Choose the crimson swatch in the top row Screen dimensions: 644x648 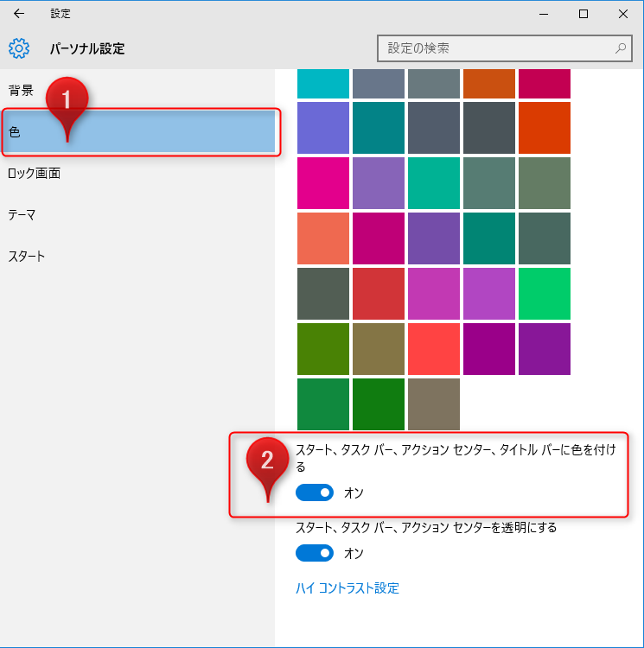click(x=545, y=84)
